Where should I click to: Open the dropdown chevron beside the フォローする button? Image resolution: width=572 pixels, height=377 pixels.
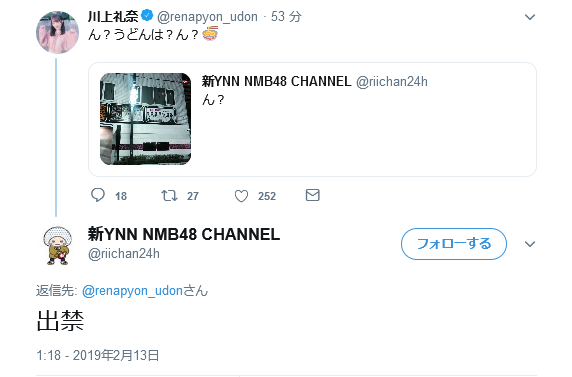[530, 244]
